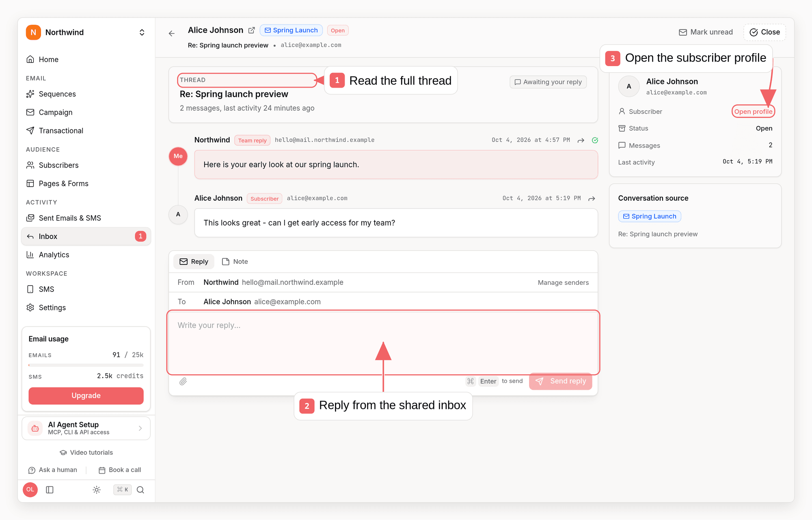Click the Me avatar on thread
Viewport: 812px width, 520px height.
click(x=178, y=156)
